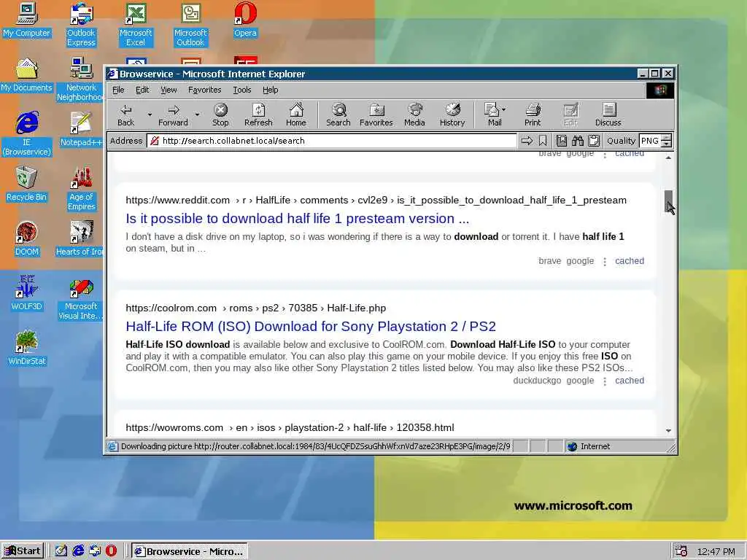747x560 pixels.
Task: Open Notepad++ desktop shortcut
Action: tap(81, 129)
